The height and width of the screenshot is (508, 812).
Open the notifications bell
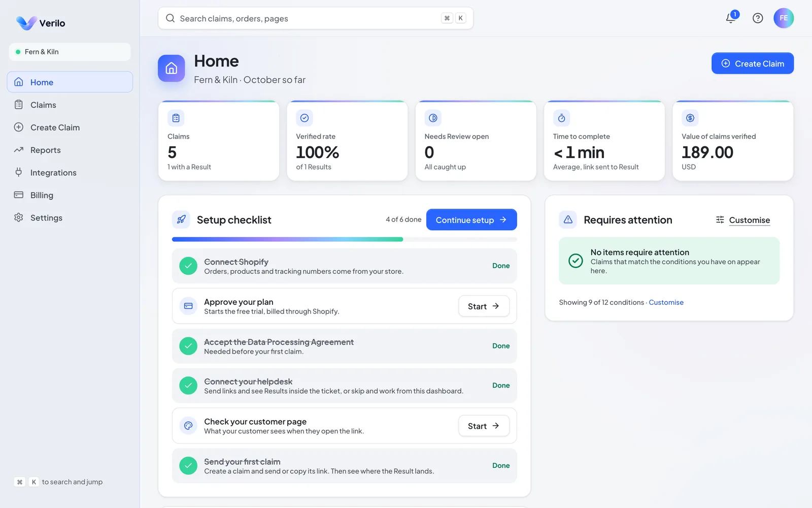pos(731,18)
